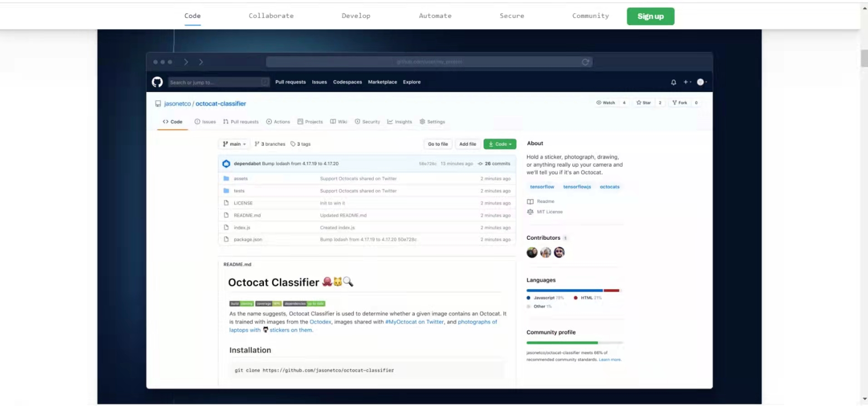Click Learn more in Community profile

coord(610,360)
